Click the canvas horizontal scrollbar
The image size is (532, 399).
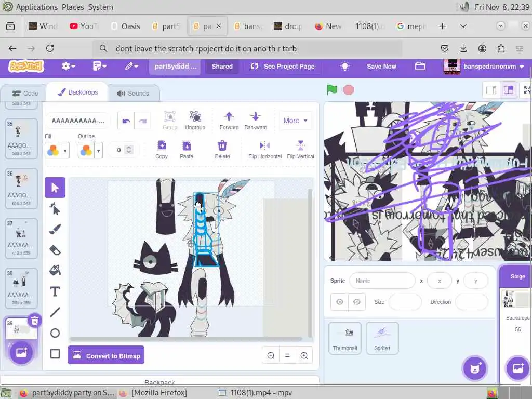[x=186, y=339]
